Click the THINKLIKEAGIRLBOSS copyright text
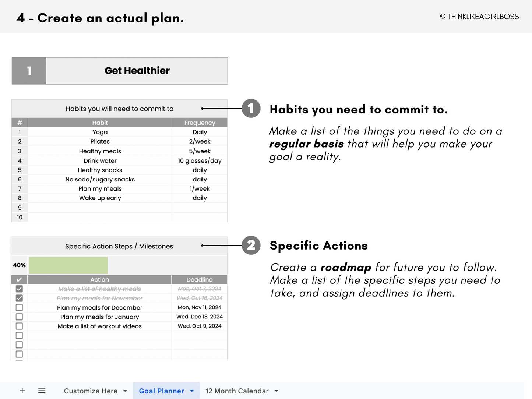This screenshot has width=532, height=399. tap(479, 17)
